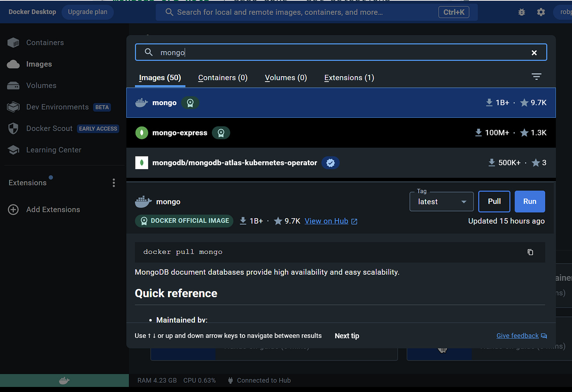Select Volumes in the left sidebar
The image size is (572, 392).
(x=41, y=86)
